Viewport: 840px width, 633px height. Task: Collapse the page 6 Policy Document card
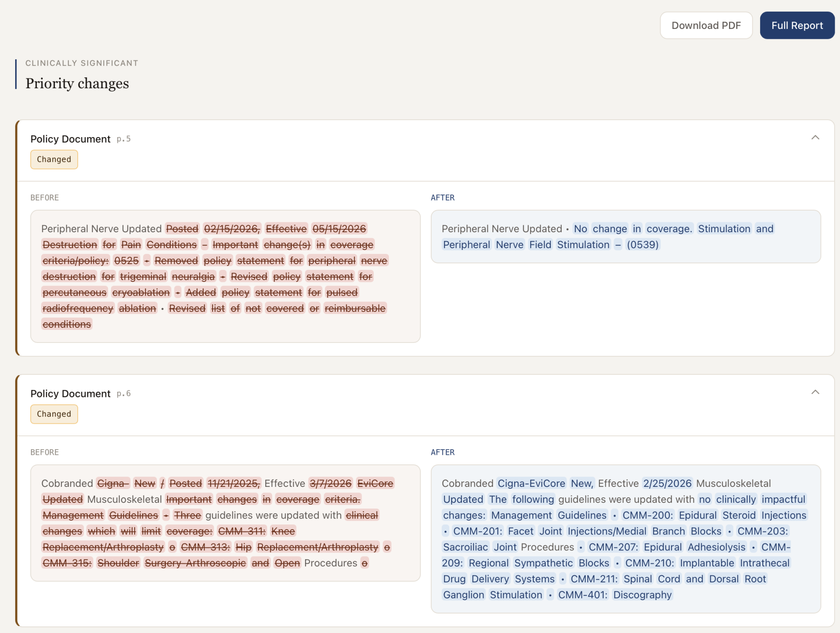click(815, 393)
